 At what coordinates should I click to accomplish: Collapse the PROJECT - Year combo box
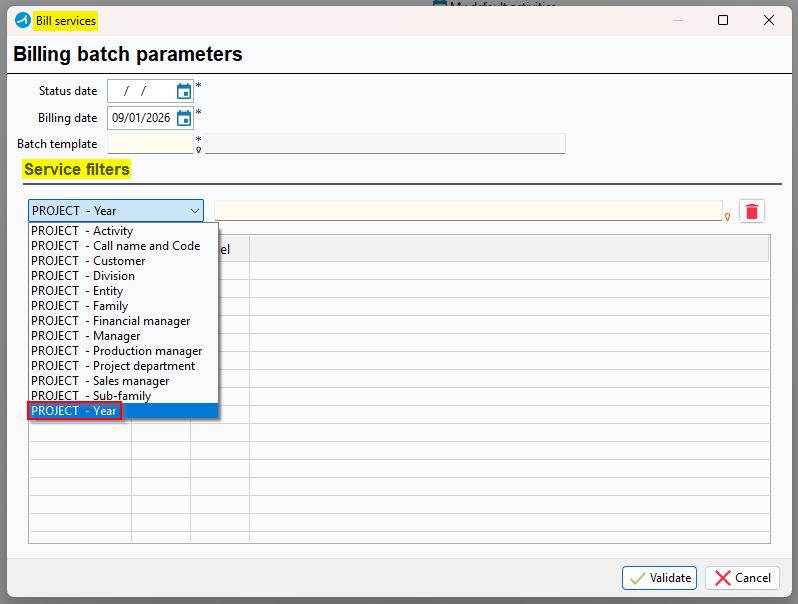[194, 211]
